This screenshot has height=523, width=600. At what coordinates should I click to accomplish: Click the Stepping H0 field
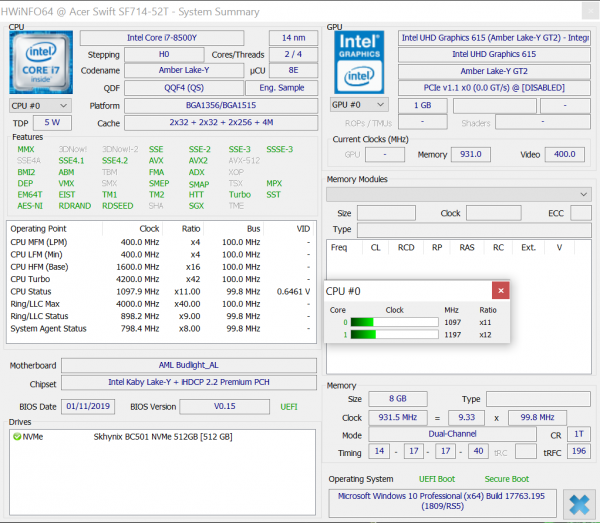tap(164, 54)
